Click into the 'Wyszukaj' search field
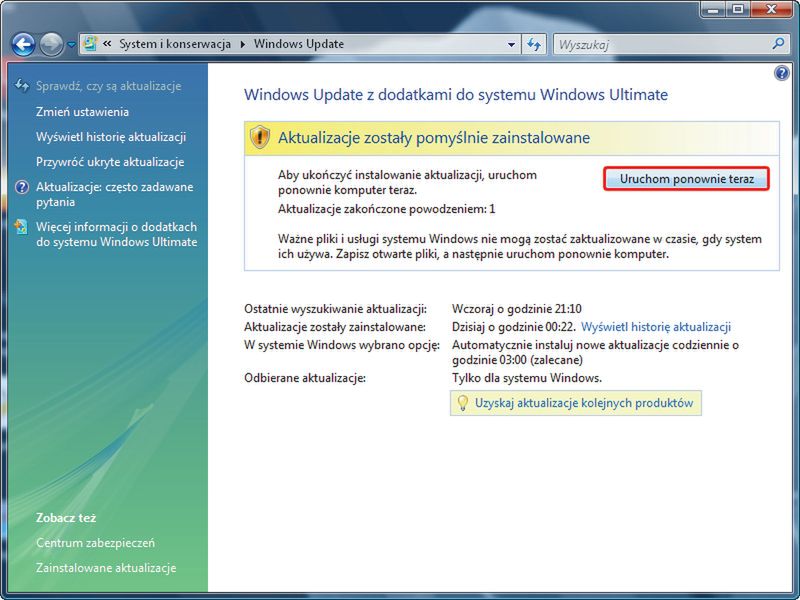 (x=661, y=45)
